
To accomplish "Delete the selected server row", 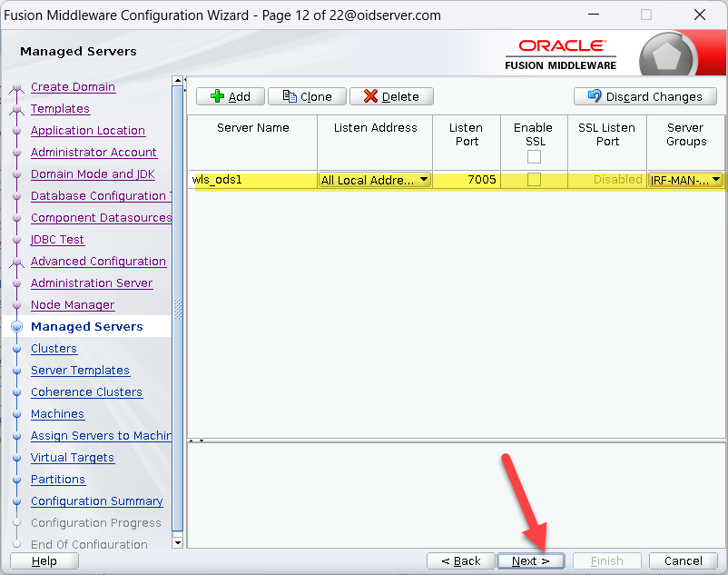I will (391, 96).
